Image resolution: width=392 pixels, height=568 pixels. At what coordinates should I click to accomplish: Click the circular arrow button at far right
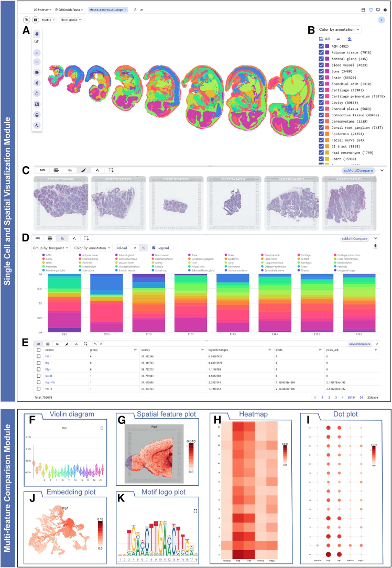click(381, 20)
